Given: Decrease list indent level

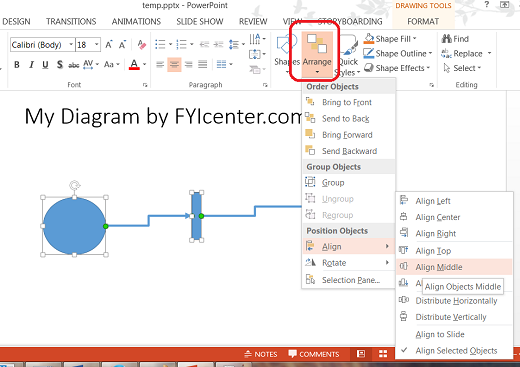Looking at the screenshot, I should coord(204,44).
